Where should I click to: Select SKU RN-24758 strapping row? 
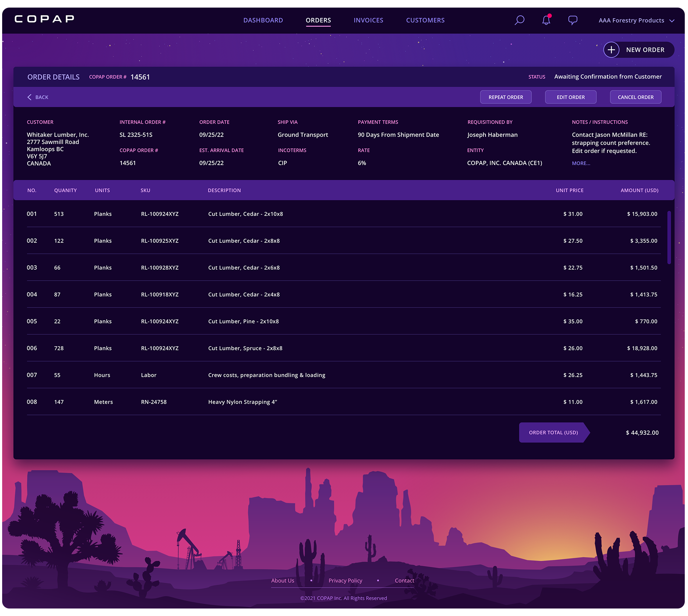coord(154,402)
